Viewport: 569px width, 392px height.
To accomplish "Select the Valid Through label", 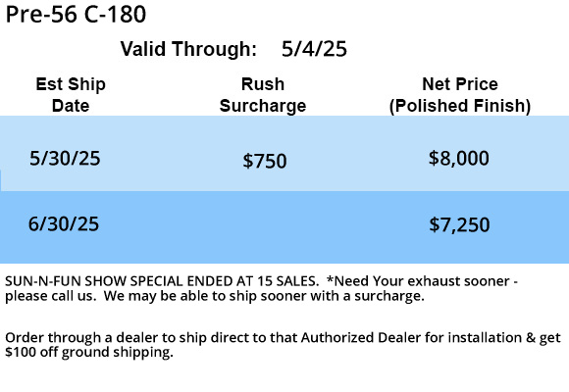I will click(188, 49).
